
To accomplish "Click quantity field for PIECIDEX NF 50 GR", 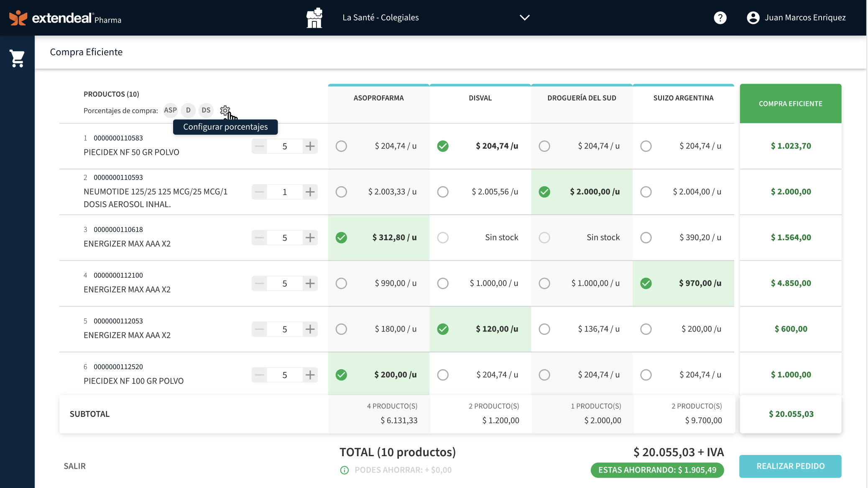I will pyautogui.click(x=285, y=146).
